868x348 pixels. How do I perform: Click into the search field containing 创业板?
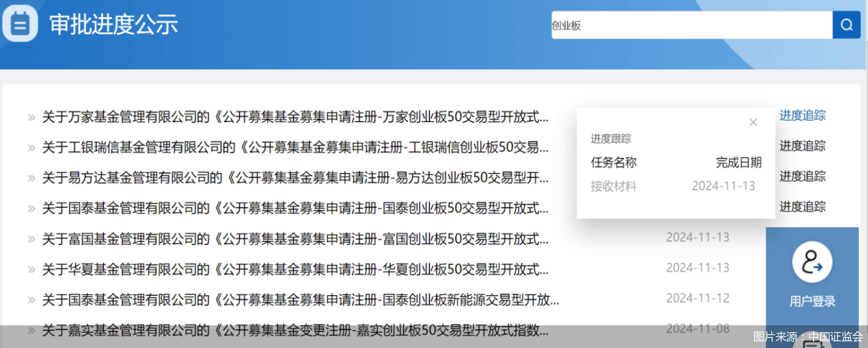click(692, 25)
